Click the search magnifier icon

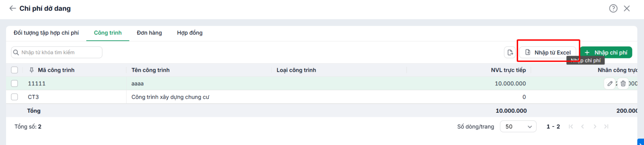click(16, 52)
